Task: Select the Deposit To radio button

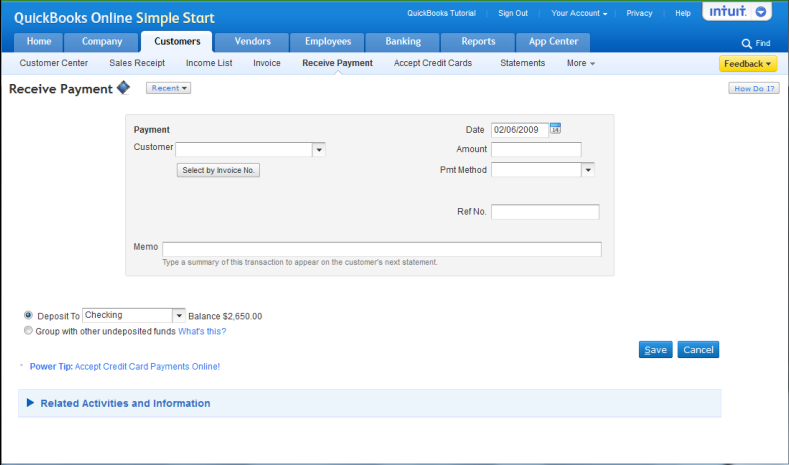Action: pyautogui.click(x=28, y=315)
